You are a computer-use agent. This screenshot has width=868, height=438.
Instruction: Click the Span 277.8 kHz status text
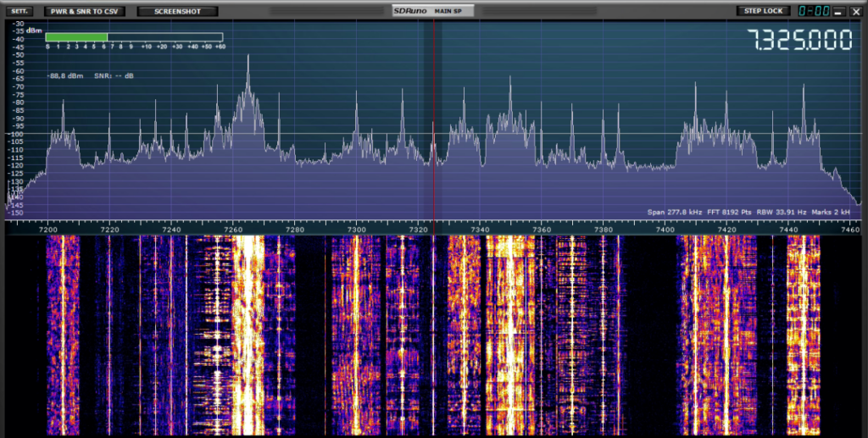tap(676, 213)
